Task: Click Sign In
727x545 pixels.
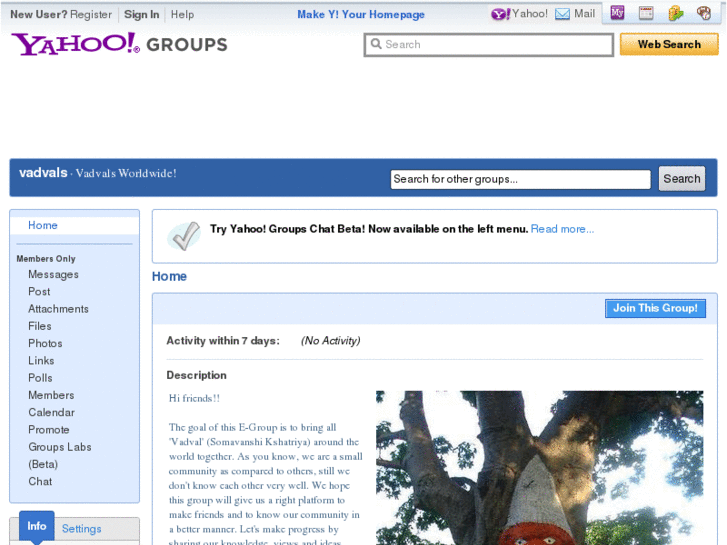Action: (x=141, y=14)
